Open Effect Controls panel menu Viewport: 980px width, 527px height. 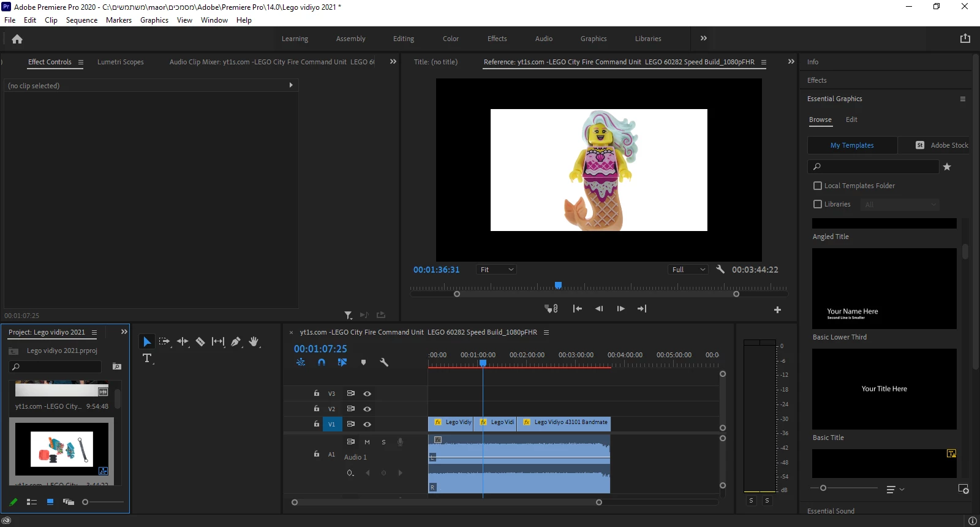[x=81, y=62]
